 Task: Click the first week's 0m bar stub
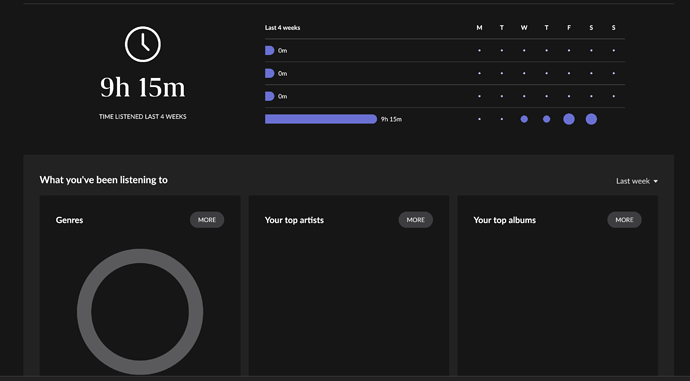click(269, 50)
